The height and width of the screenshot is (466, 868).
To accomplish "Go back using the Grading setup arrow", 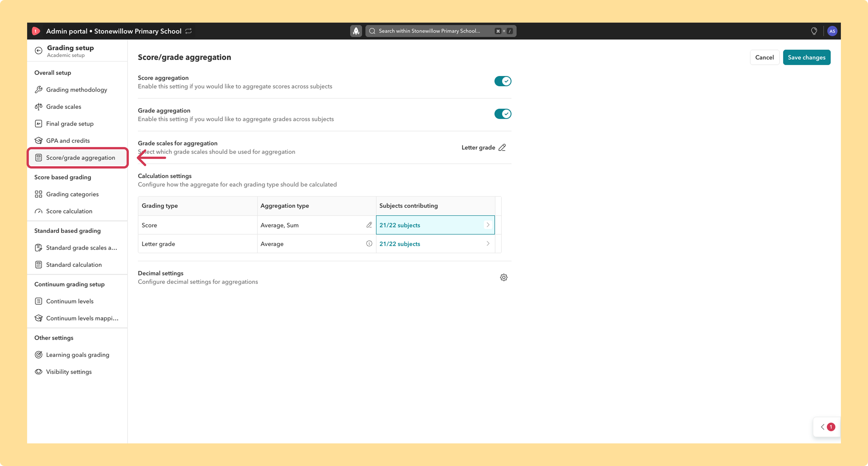I will click(x=39, y=51).
